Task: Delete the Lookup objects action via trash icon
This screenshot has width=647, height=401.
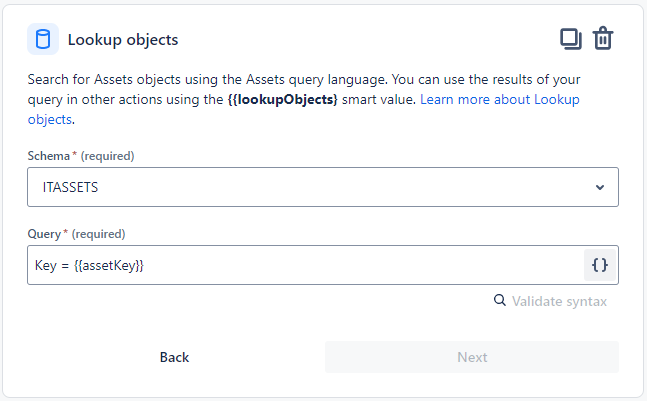Action: pyautogui.click(x=603, y=38)
